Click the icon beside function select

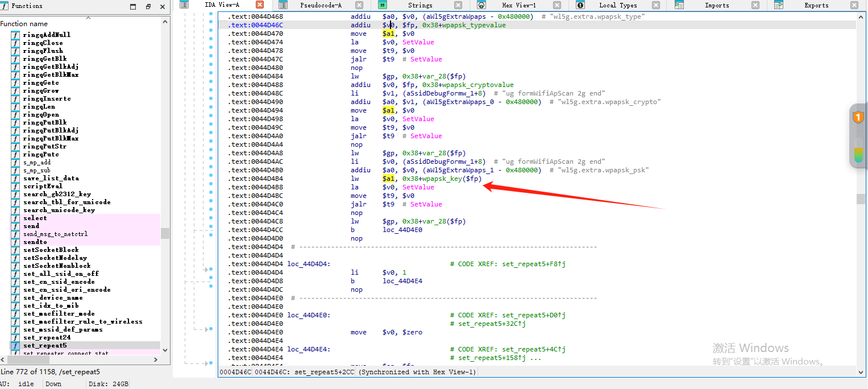point(15,218)
